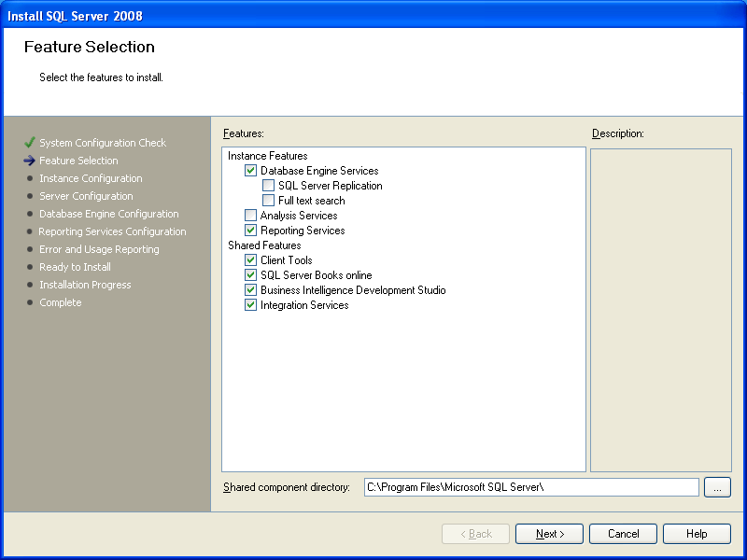Select the Database Engine Services label
The width and height of the screenshot is (747, 560).
point(319,171)
